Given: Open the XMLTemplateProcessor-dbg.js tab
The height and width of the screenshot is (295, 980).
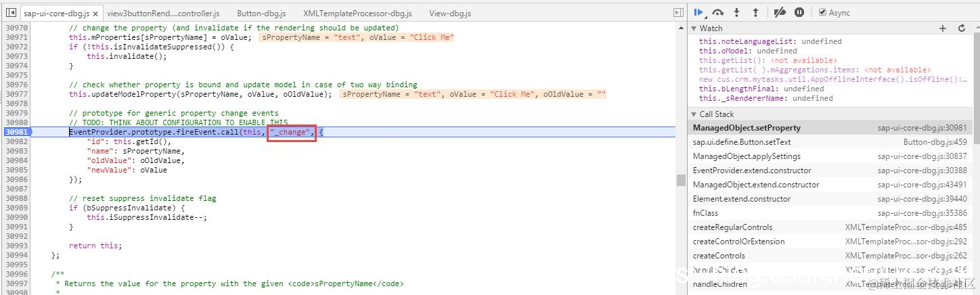Looking at the screenshot, I should [x=357, y=14].
